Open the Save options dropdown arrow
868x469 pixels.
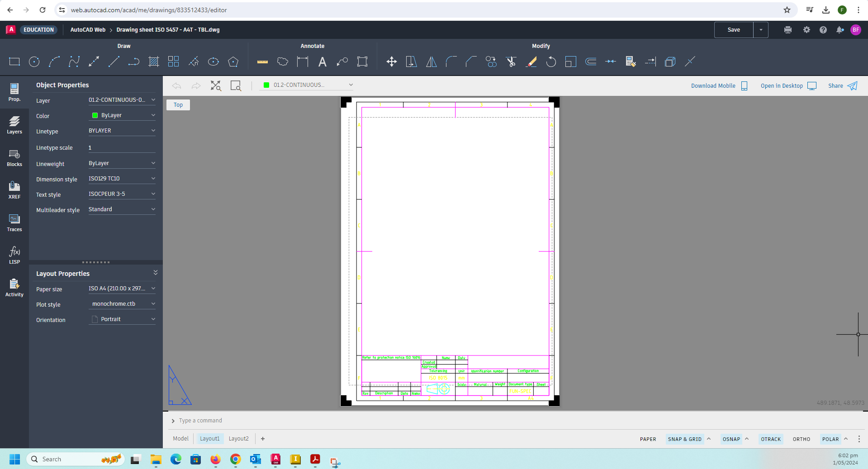(x=761, y=30)
